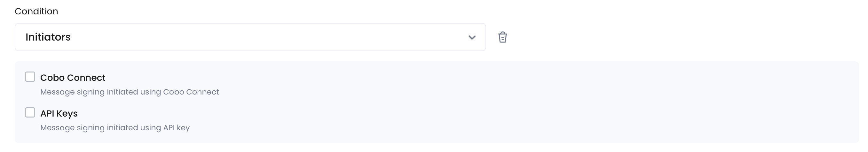Click the 'Condition' field heading
This screenshot has height=152, width=868.
(36, 11)
